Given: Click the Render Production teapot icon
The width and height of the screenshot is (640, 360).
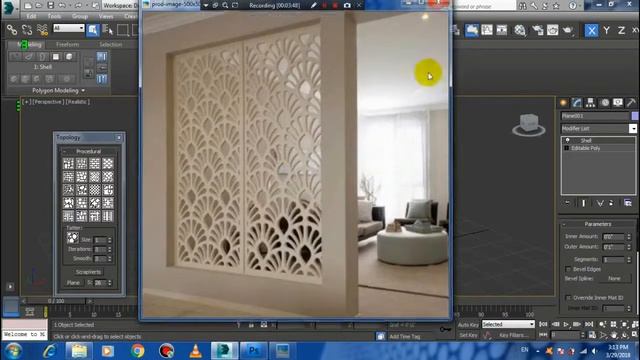Looking at the screenshot, I should (568, 30).
